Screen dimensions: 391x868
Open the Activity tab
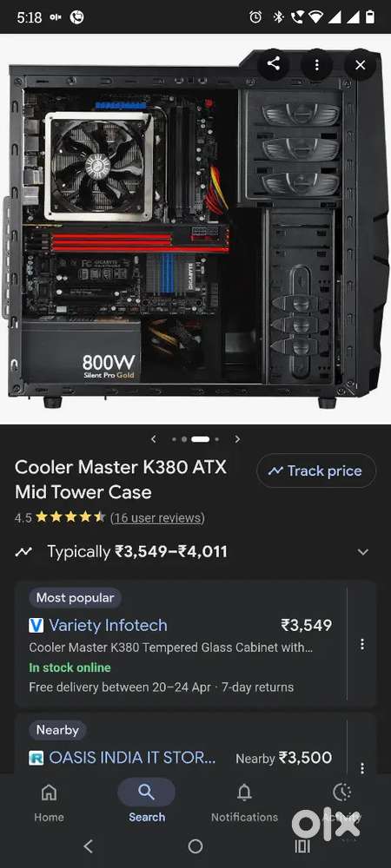click(341, 802)
